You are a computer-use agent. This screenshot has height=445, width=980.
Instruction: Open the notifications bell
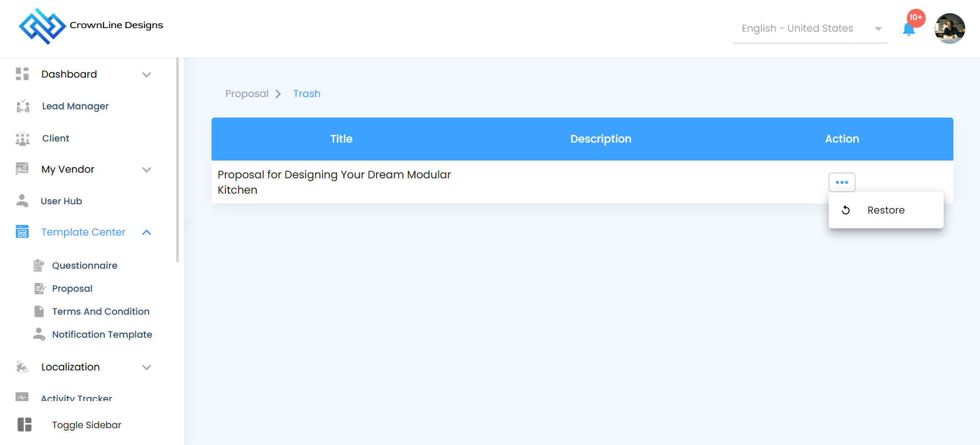(908, 30)
